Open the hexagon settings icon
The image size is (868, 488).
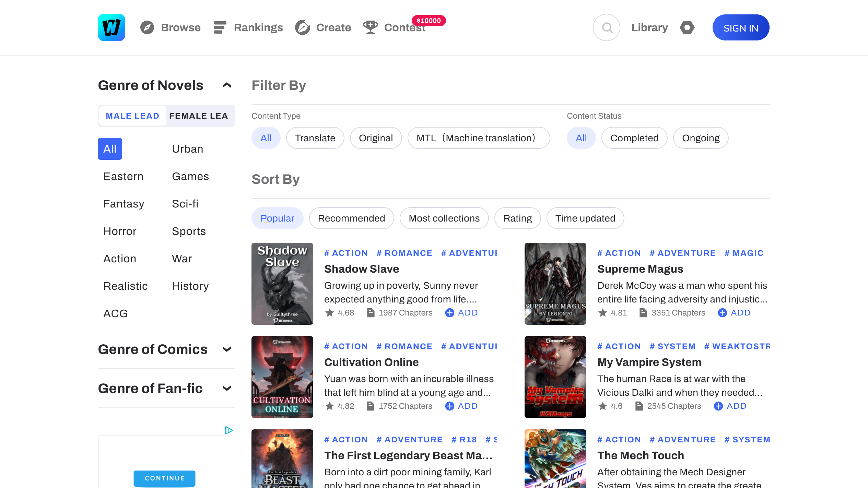point(687,27)
